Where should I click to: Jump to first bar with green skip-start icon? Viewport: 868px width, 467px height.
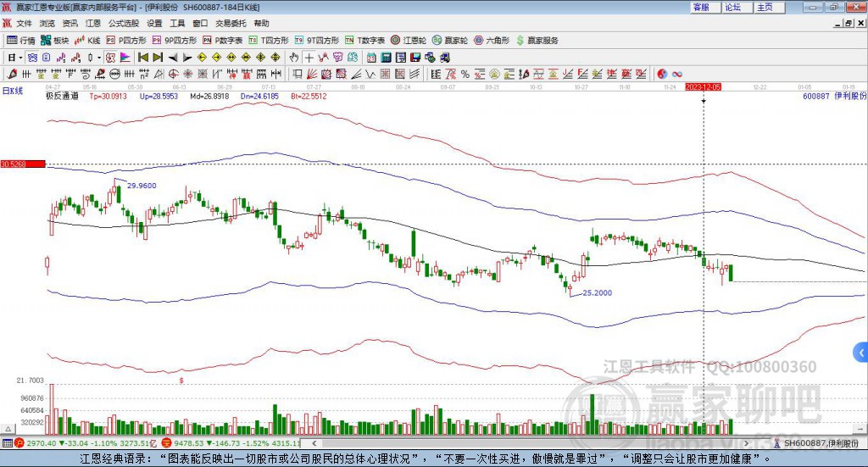pyautogui.click(x=142, y=58)
